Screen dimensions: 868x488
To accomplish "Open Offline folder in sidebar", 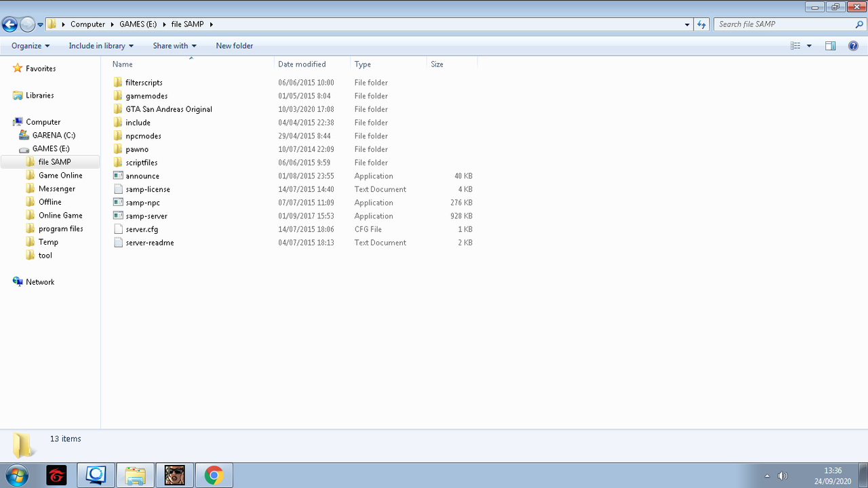I will coord(50,202).
